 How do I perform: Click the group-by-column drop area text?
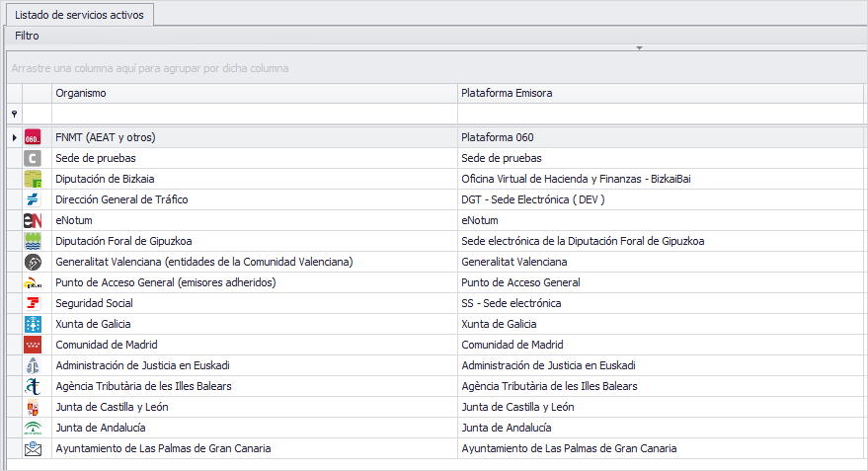tap(150, 69)
